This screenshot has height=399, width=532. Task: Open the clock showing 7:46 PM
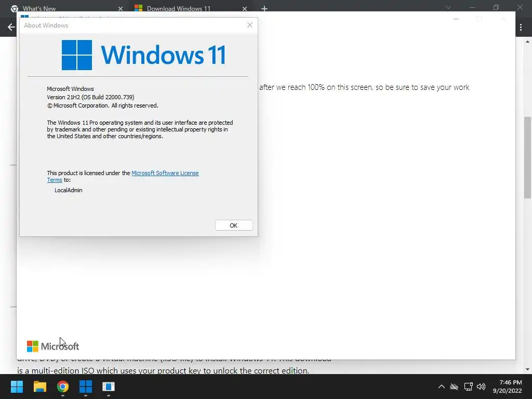click(x=507, y=387)
